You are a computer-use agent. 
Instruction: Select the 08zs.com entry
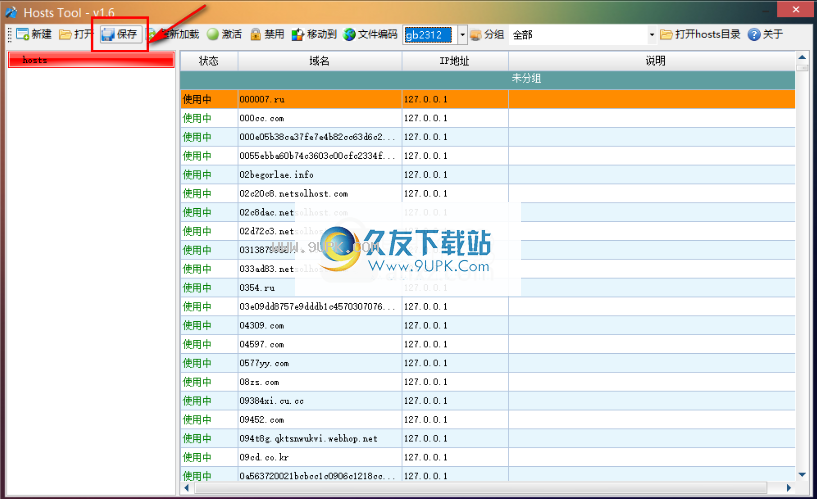coord(488,382)
